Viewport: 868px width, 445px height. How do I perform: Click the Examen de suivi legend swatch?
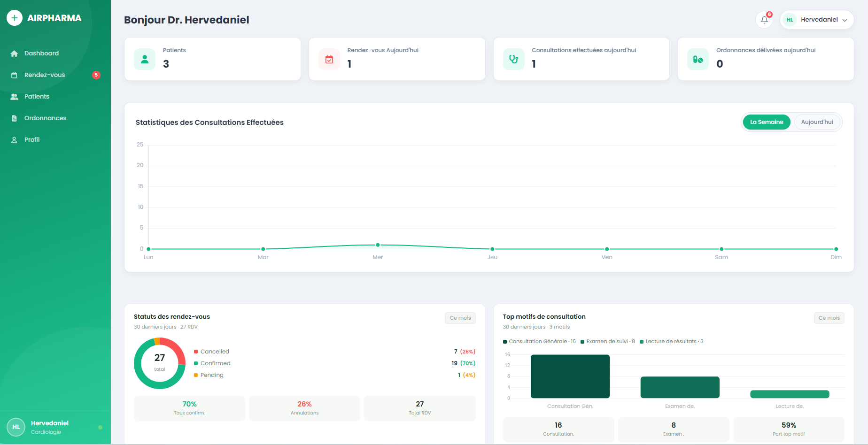[582, 342]
